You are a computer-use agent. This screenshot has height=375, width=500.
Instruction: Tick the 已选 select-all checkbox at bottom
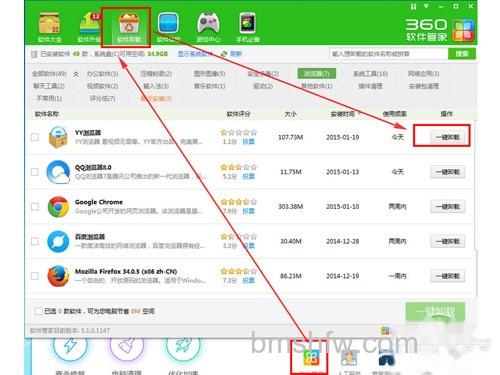pyautogui.click(x=38, y=311)
